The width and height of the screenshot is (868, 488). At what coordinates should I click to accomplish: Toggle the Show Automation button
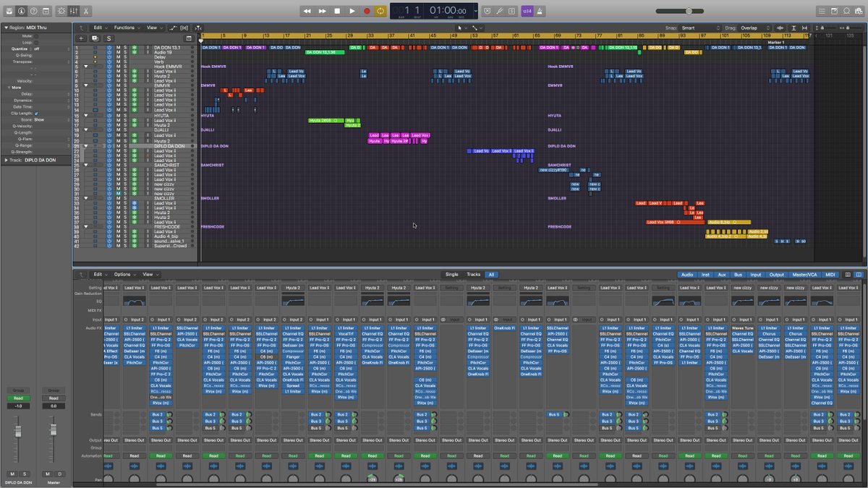[x=173, y=27]
